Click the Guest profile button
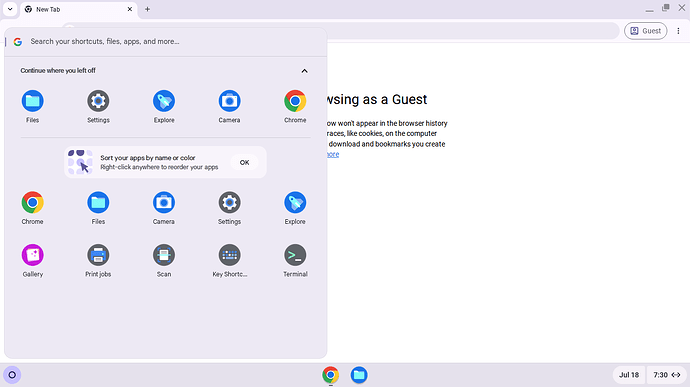 [646, 31]
